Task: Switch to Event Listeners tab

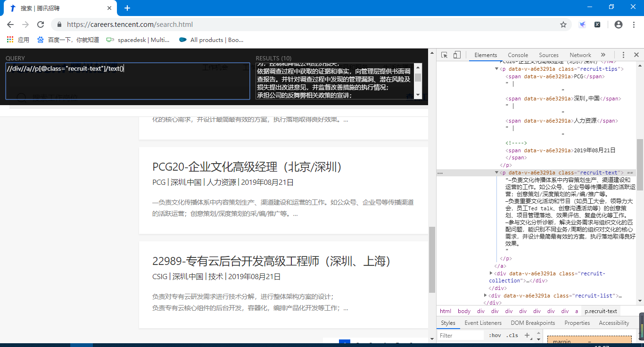Action: coord(483,323)
